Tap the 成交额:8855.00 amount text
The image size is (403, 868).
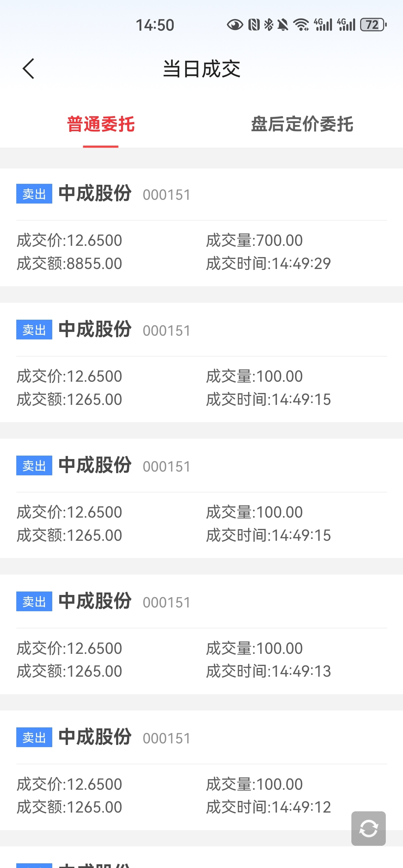point(69,264)
